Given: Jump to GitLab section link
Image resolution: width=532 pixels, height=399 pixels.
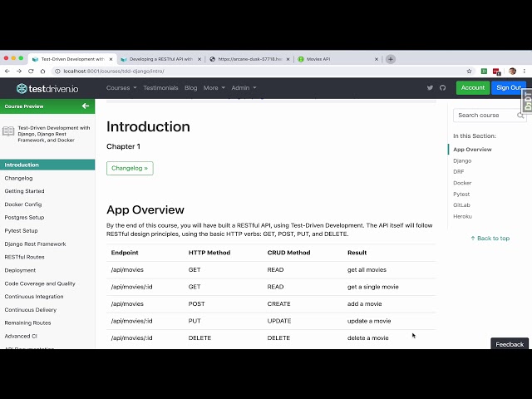Looking at the screenshot, I should [461, 205].
